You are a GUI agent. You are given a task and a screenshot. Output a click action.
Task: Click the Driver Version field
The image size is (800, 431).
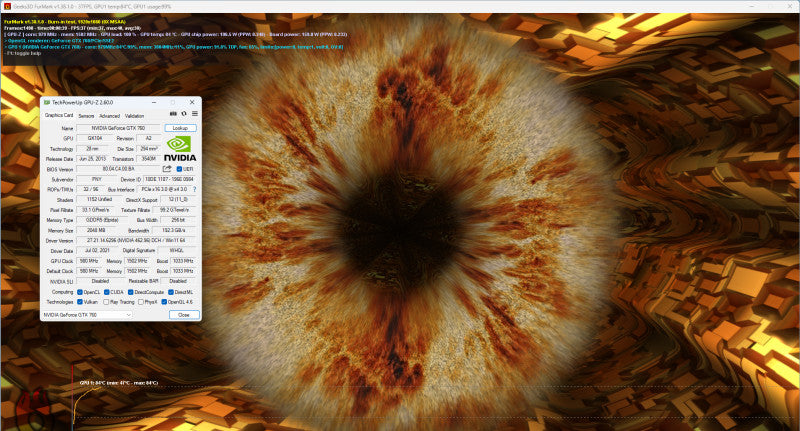click(x=137, y=240)
